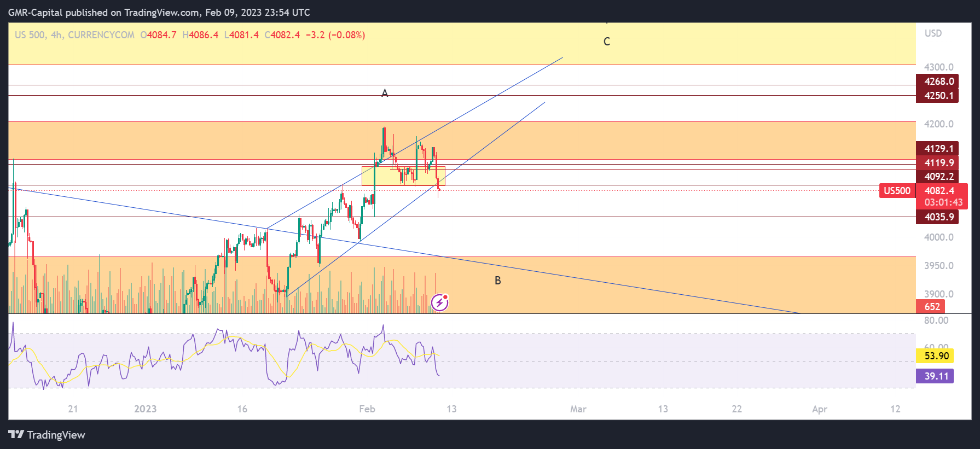
Task: Click the 3900.0 price axis tick
Action: pyautogui.click(x=939, y=294)
